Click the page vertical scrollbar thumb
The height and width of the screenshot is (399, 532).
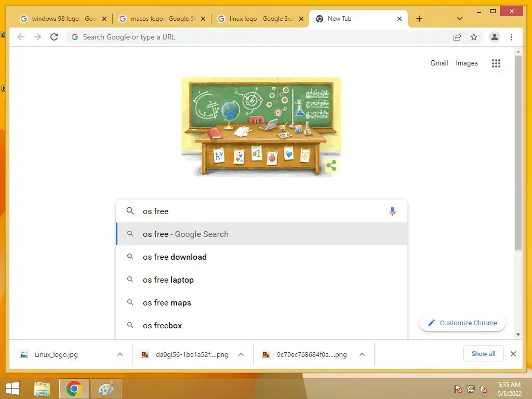[518, 153]
